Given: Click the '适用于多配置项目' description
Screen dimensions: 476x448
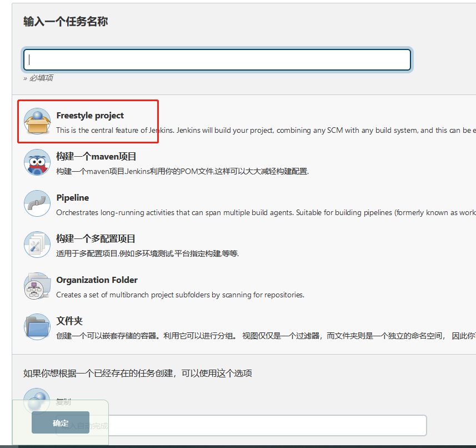Looking at the screenshot, I should [x=148, y=253].
